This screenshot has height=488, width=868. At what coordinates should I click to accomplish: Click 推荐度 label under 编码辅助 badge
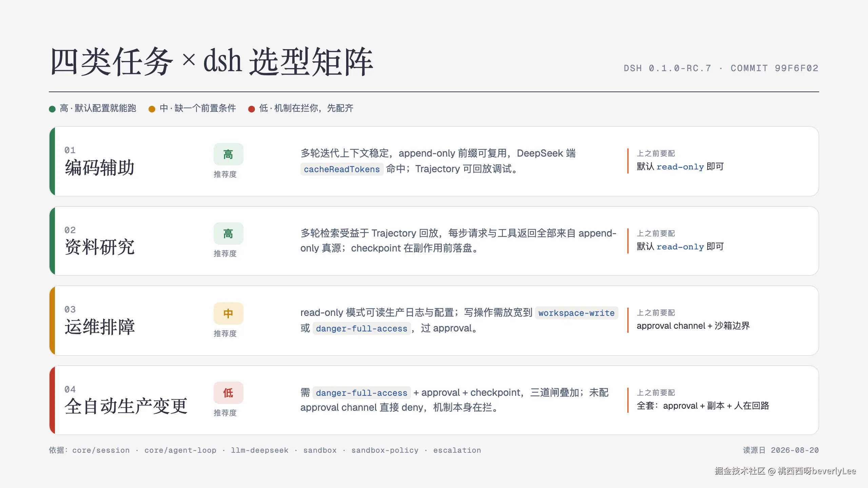(x=225, y=174)
